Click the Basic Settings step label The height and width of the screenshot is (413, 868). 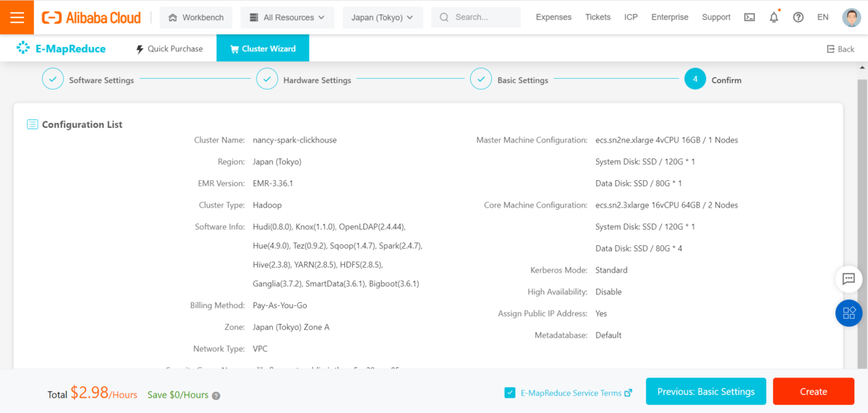[522, 80]
